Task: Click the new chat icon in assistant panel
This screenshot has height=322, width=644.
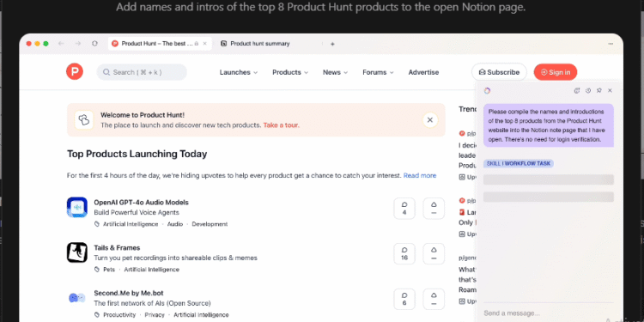Action: [x=577, y=91]
